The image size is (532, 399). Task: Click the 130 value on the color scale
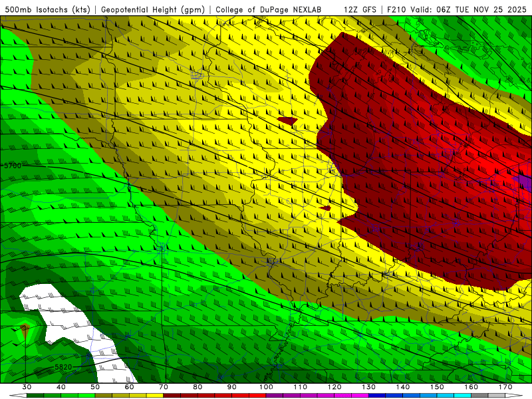pos(369,387)
